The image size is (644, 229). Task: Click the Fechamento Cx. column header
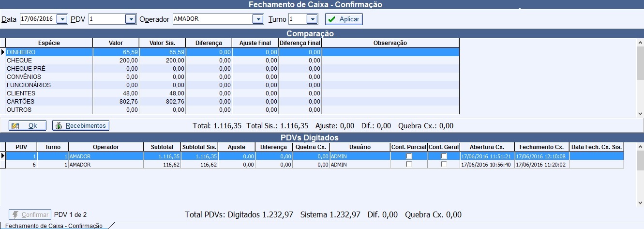click(541, 147)
